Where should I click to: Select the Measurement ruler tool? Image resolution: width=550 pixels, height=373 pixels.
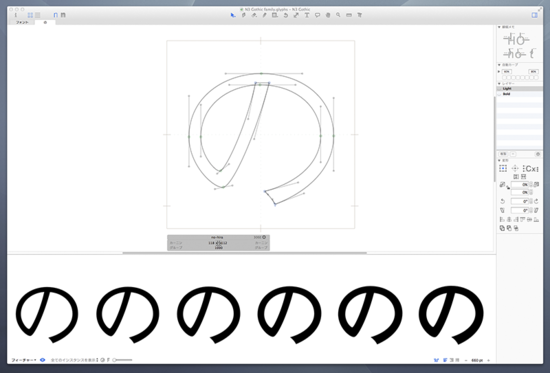pyautogui.click(x=349, y=15)
